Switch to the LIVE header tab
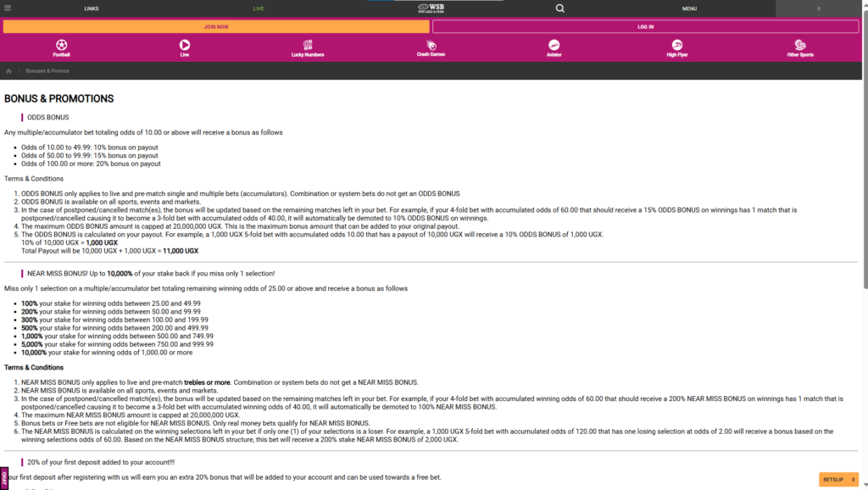 click(259, 8)
